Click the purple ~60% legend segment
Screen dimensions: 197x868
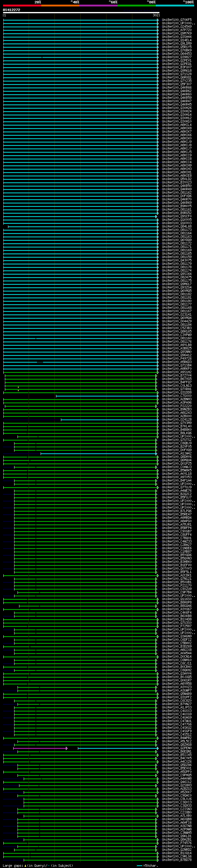coord(99,6)
